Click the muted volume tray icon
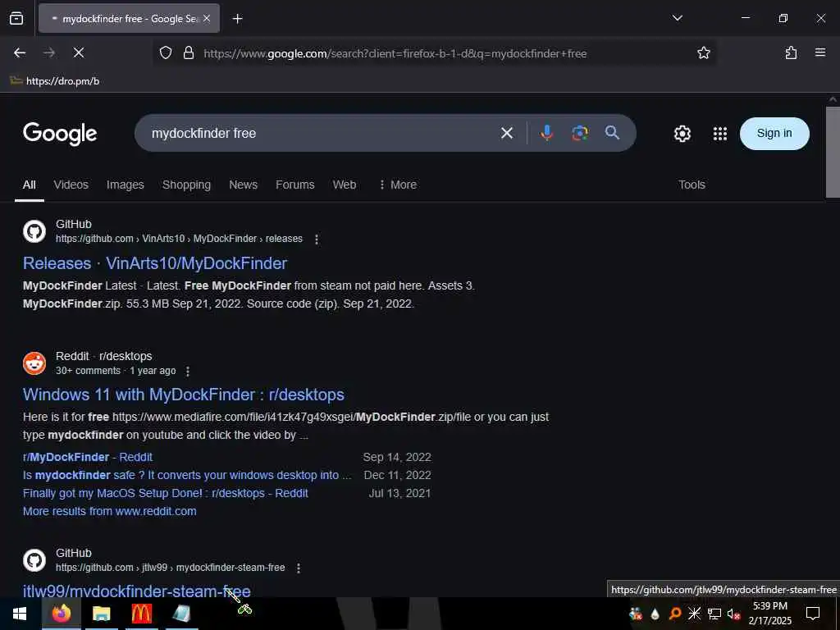 click(733, 614)
